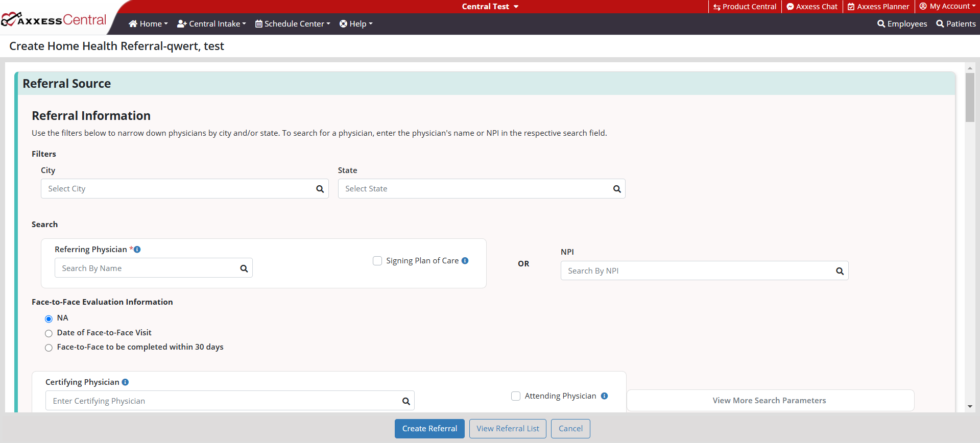
Task: Focus the Search By Name field
Action: point(153,268)
